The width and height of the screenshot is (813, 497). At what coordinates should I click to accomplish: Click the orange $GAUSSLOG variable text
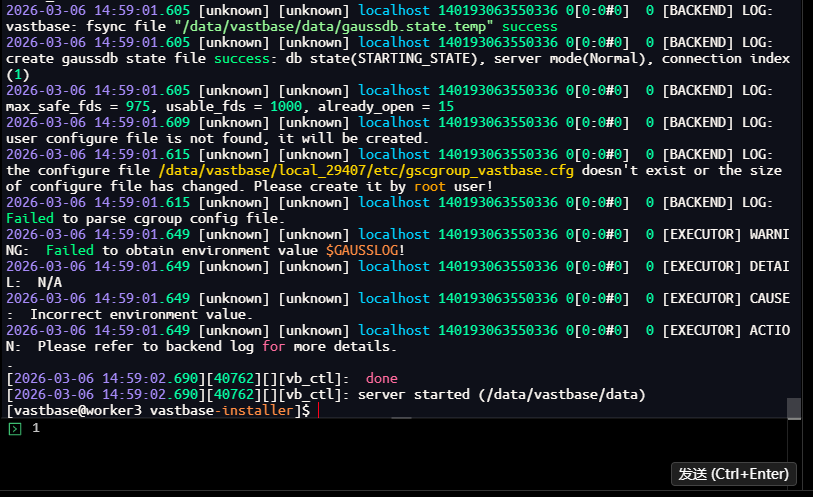point(362,250)
